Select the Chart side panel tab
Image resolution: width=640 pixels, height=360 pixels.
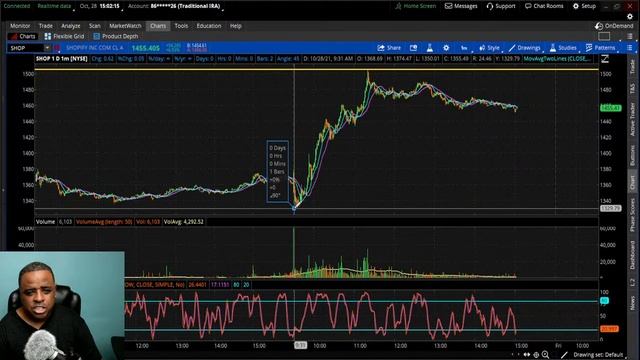[632, 182]
